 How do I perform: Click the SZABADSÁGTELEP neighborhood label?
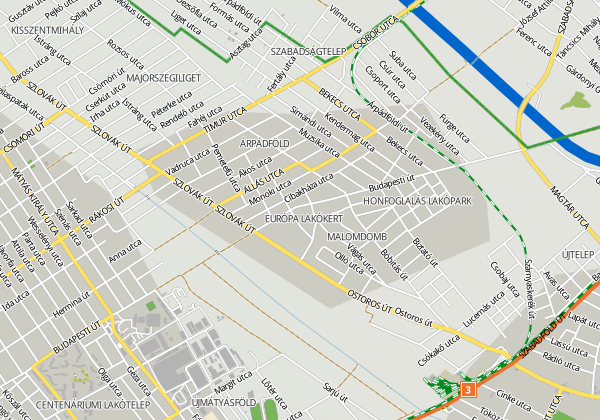[308, 51]
